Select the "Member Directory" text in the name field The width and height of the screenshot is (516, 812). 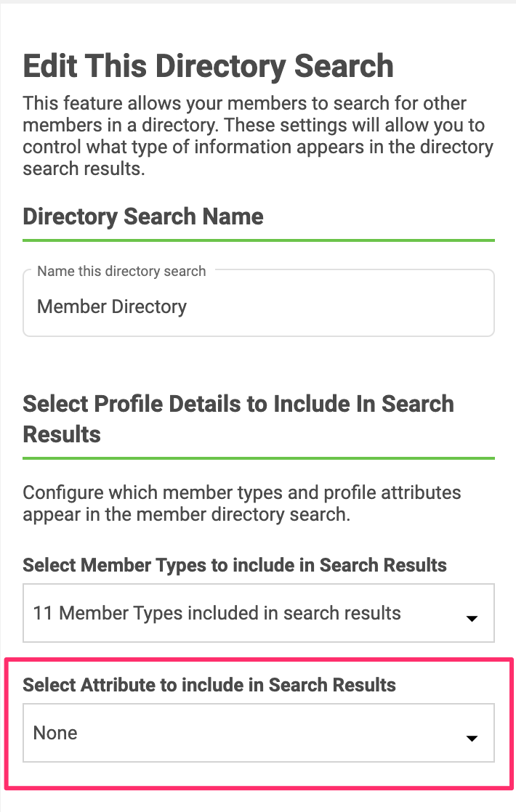point(112,306)
